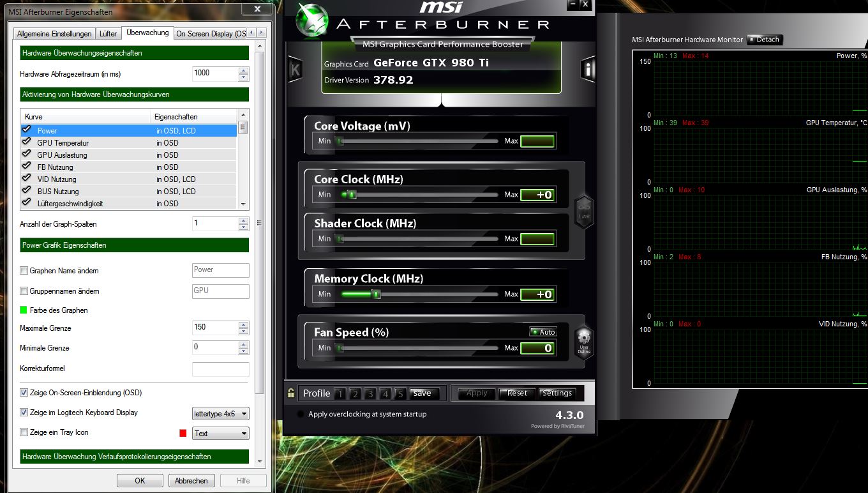Screen dimensions: 868x493
Task: Sort the list by the Kurve column header
Action: [87, 117]
